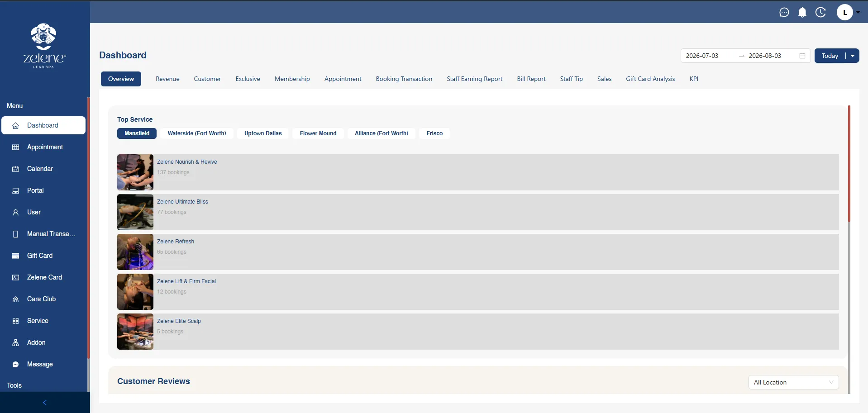Select the Frisco location filter
Image resolution: width=868 pixels, height=413 pixels.
tap(434, 133)
